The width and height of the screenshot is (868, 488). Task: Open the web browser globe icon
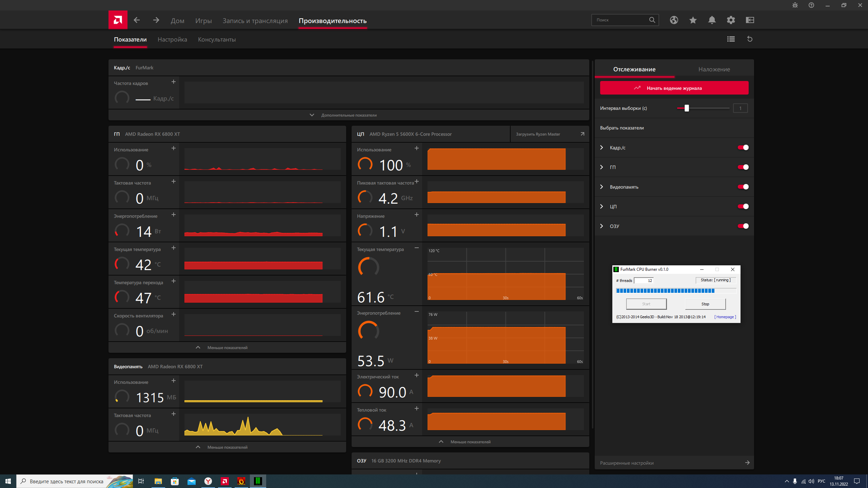tap(674, 20)
